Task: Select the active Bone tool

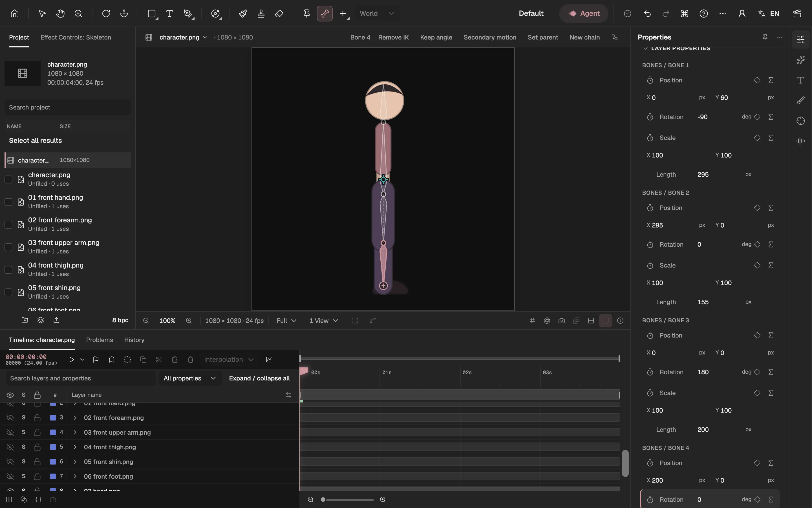Action: point(325,14)
